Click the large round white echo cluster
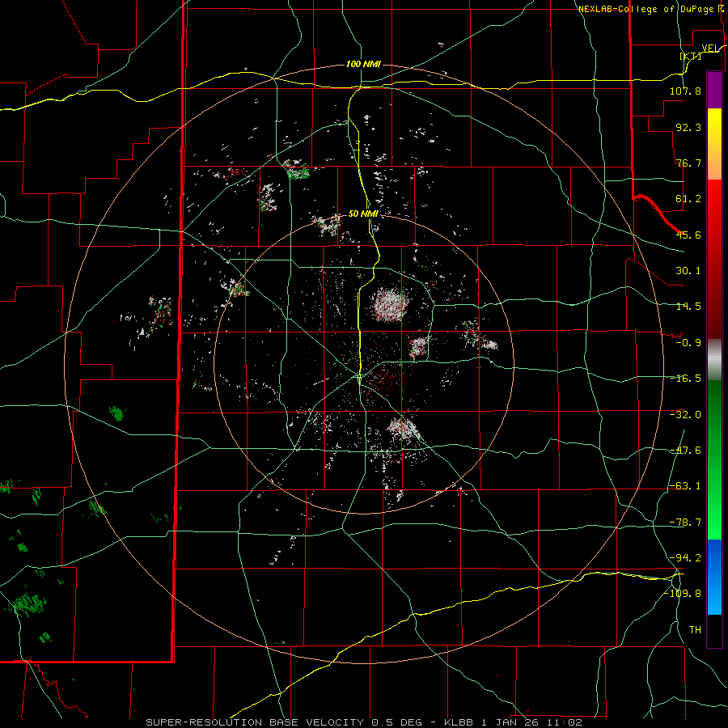 [391, 304]
